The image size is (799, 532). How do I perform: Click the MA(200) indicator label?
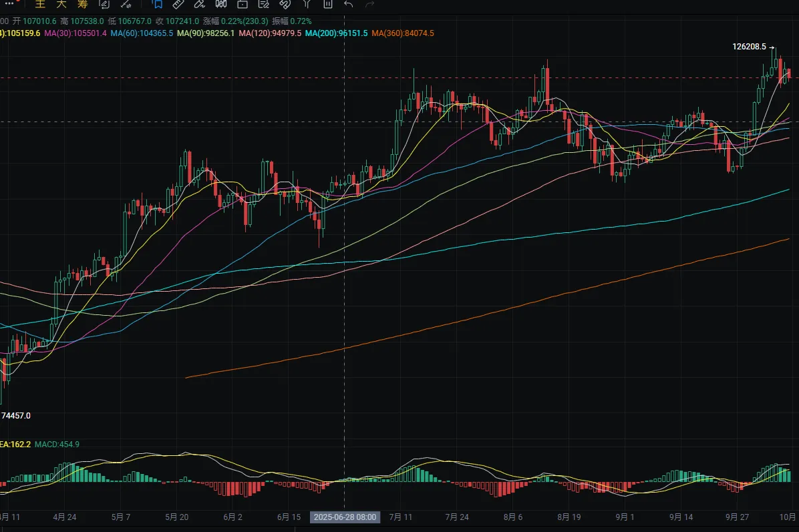[x=336, y=33]
